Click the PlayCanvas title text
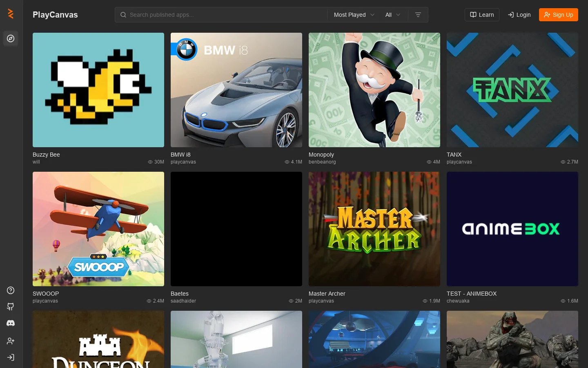 click(x=55, y=15)
